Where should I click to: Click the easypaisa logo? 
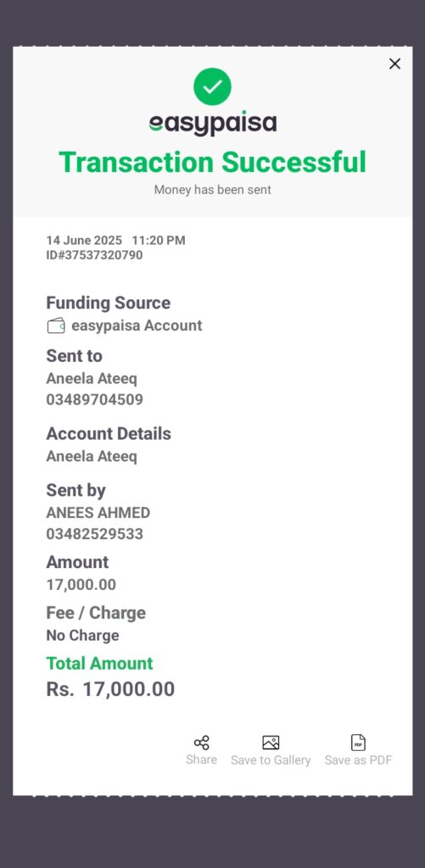click(212, 124)
